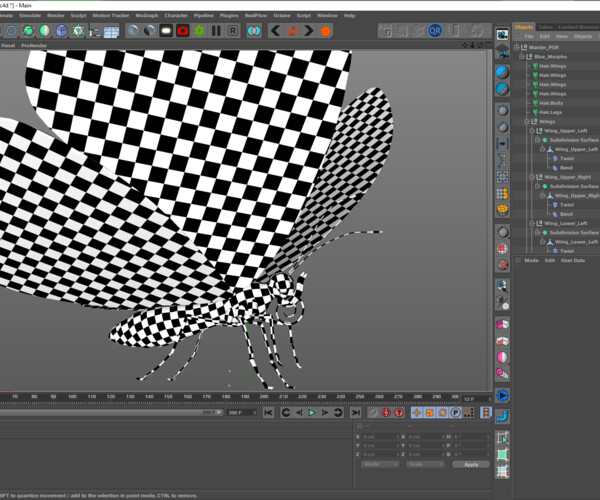
Task: Collapse the Wing_Lower_Left null node
Action: [x=532, y=223]
